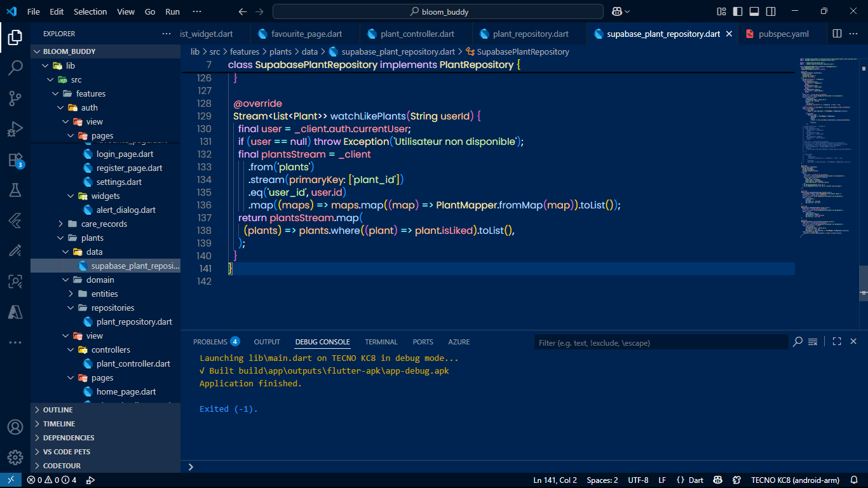The width and height of the screenshot is (868, 488).
Task: Click the debug console filter field
Action: tap(661, 342)
